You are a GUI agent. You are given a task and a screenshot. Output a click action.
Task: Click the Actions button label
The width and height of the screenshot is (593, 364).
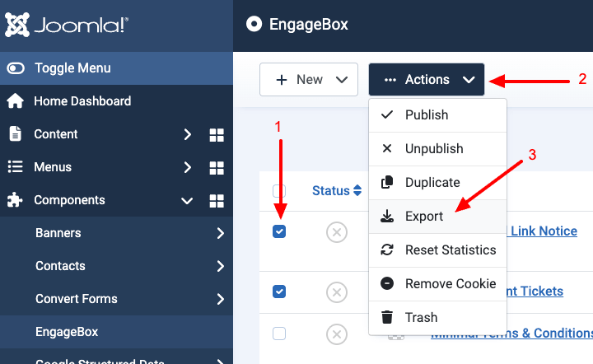click(x=427, y=79)
